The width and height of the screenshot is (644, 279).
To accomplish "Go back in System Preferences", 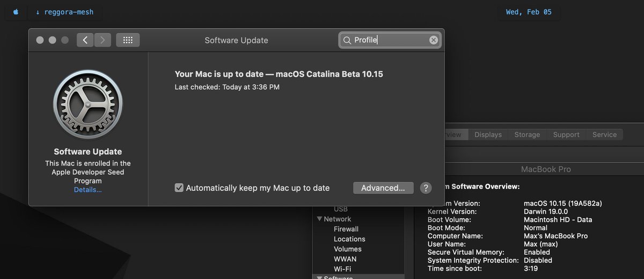I will (85, 40).
